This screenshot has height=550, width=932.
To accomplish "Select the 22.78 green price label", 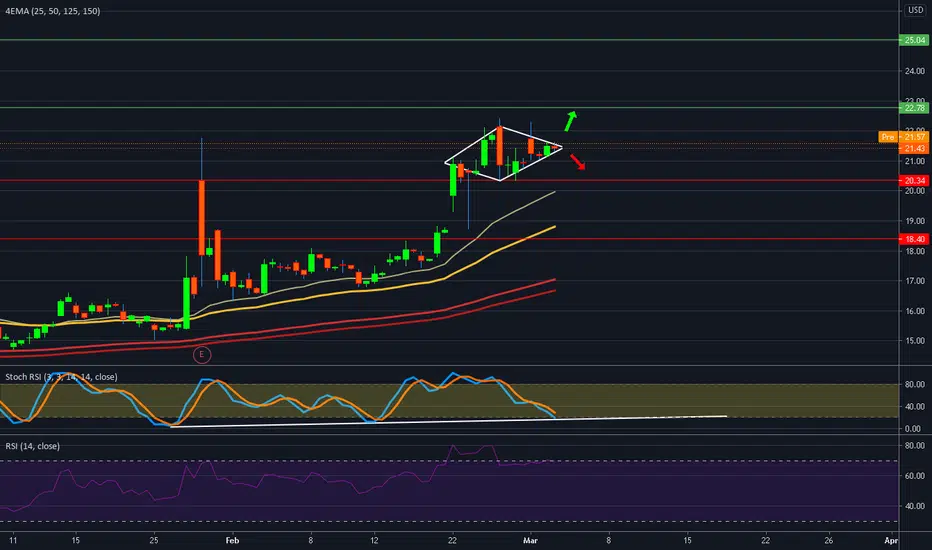I will pos(914,108).
